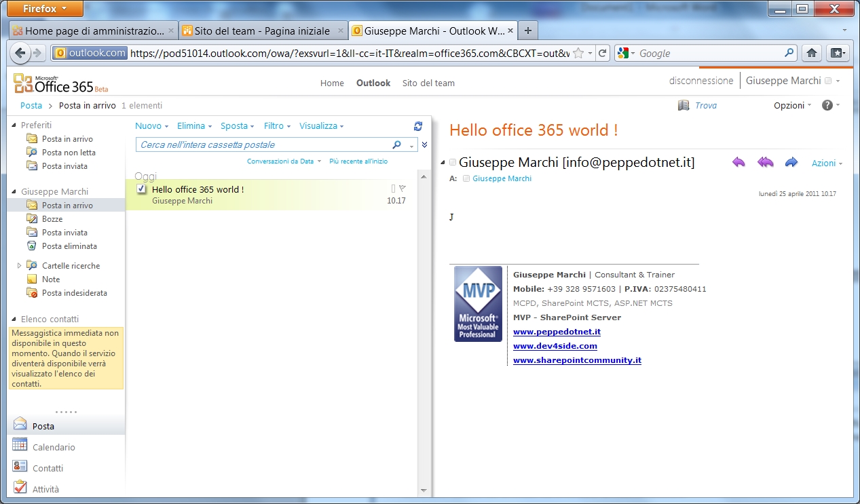Click the search magnifier in the mailbox search
Viewport: 860px width, 504px height.
[397, 144]
